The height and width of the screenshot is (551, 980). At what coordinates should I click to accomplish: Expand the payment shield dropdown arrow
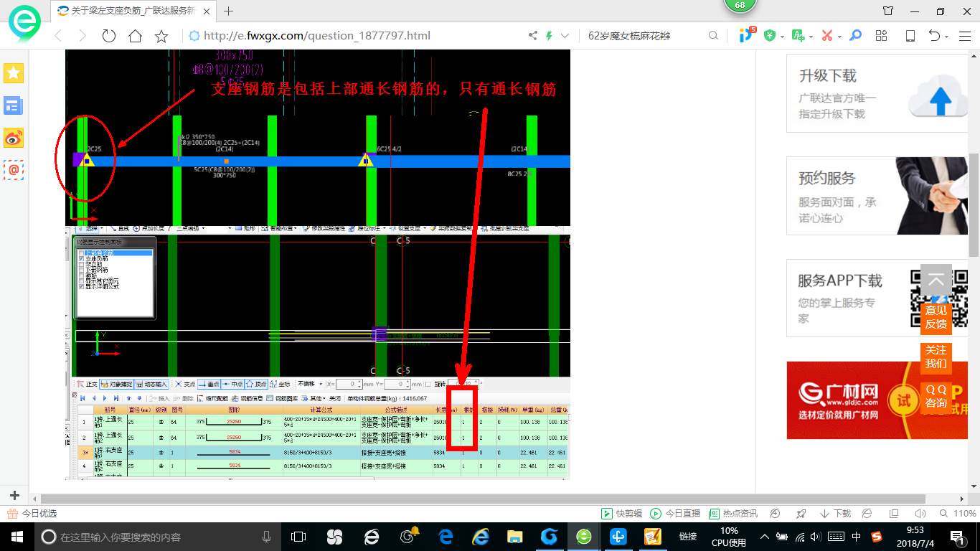click(783, 37)
